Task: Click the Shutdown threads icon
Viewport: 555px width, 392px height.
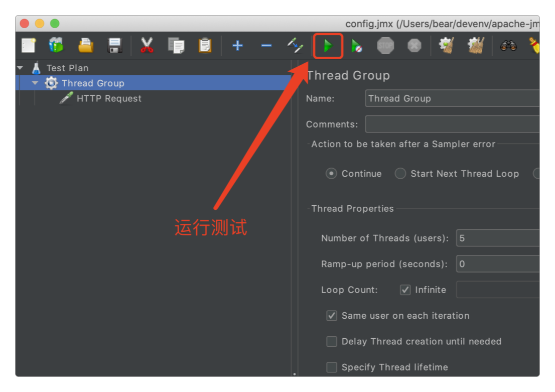Action: click(414, 46)
